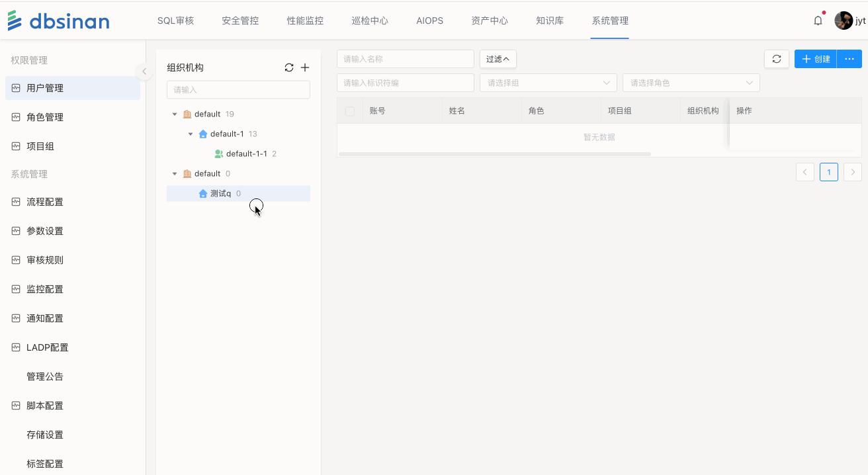The image size is (868, 475).
Task: Open the more actions ellipsis button
Action: click(x=849, y=59)
